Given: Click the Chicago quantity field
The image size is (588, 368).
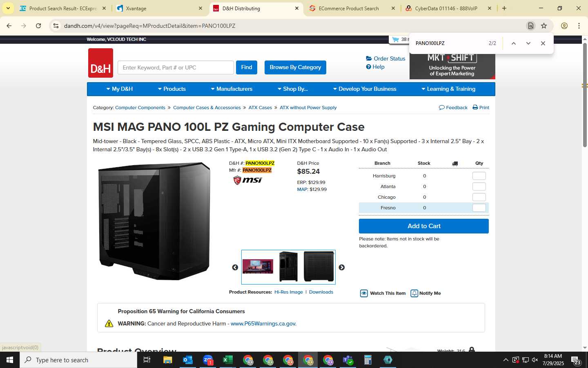Looking at the screenshot, I should coord(479,197).
